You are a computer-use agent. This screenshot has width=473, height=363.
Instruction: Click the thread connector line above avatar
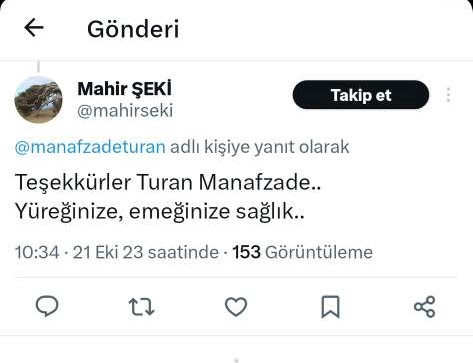[39, 67]
